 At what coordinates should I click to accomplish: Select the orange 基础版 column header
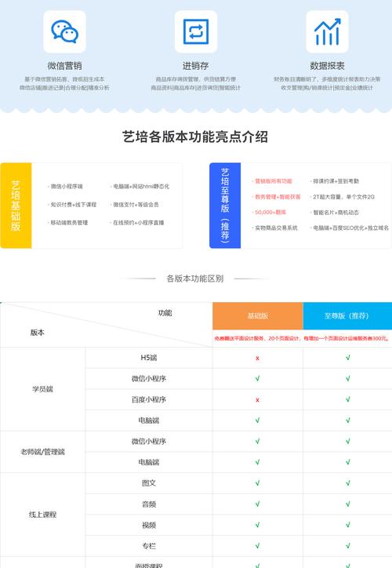pyautogui.click(x=258, y=316)
